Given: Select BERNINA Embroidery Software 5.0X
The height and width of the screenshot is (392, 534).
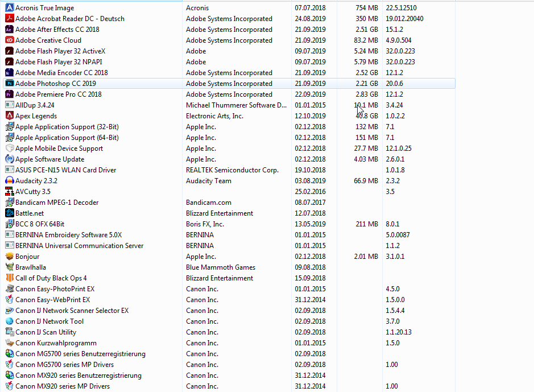Looking at the screenshot, I should 68,234.
